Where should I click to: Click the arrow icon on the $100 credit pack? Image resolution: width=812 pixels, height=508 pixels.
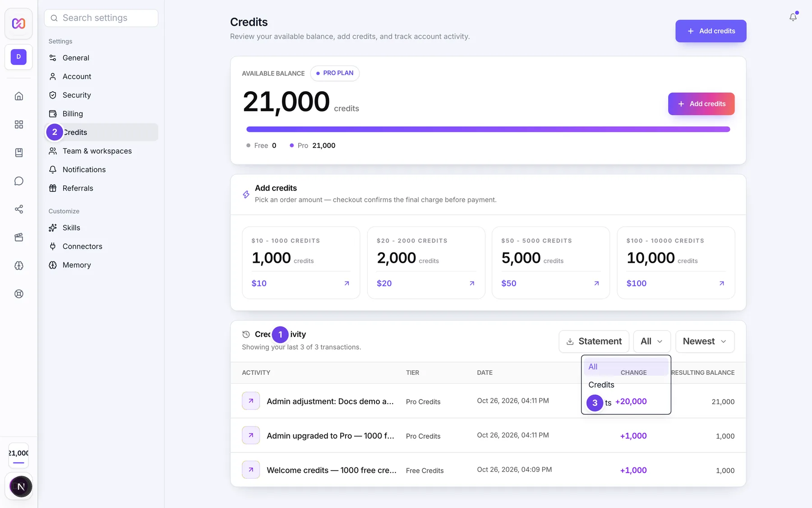(x=722, y=284)
